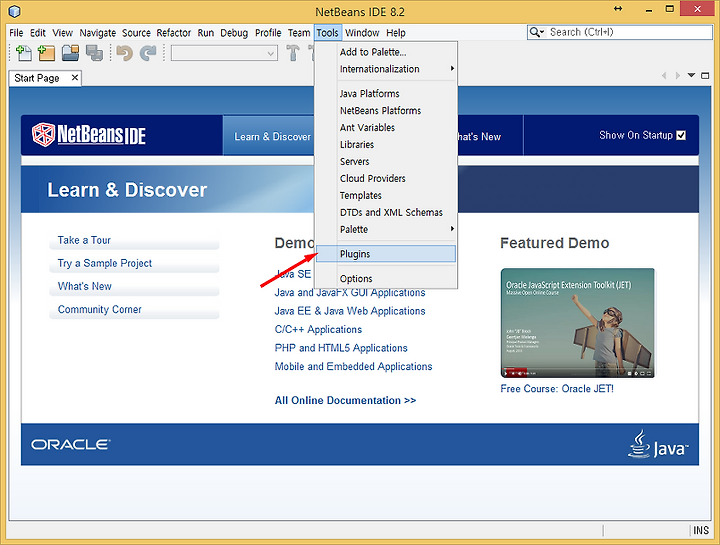Click the New Project toolbar icon
720x545 pixels.
coord(46,53)
